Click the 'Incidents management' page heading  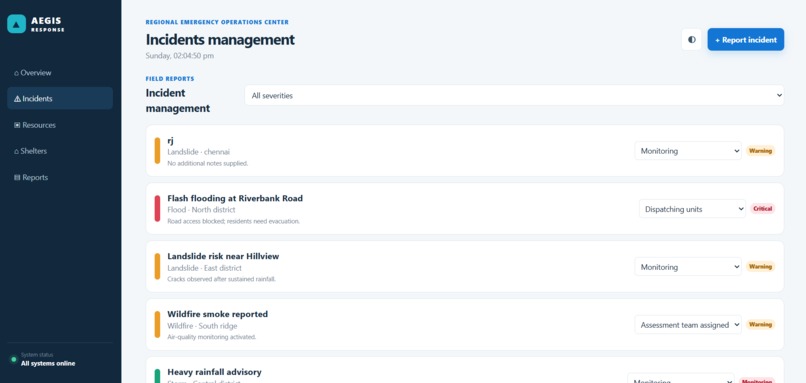(x=220, y=40)
